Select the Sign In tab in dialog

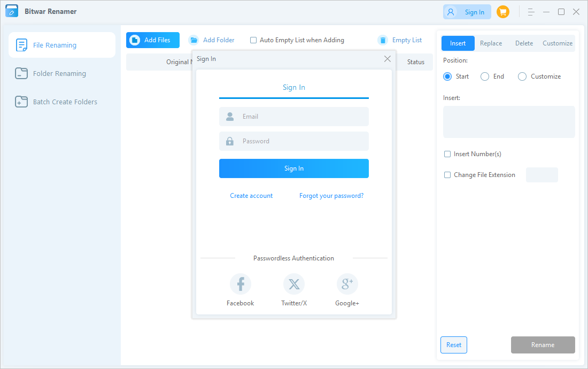click(x=294, y=87)
